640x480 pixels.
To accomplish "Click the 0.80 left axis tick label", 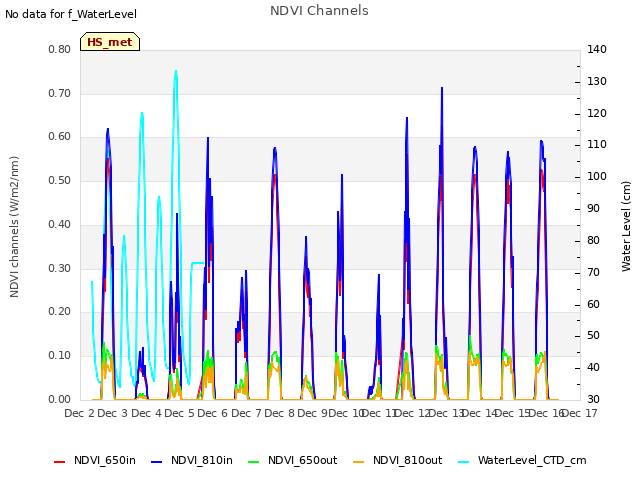I will click(60, 49).
